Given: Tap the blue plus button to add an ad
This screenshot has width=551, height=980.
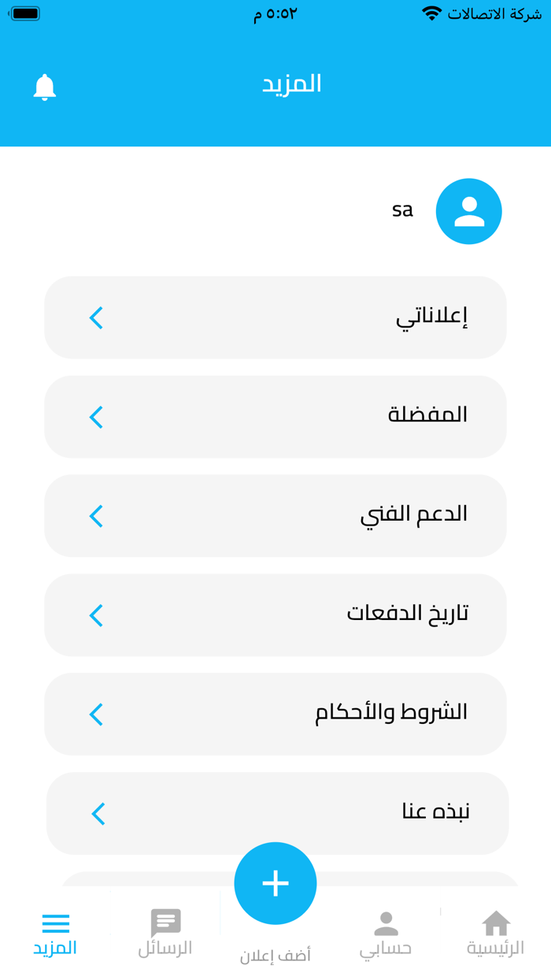Looking at the screenshot, I should point(275,882).
